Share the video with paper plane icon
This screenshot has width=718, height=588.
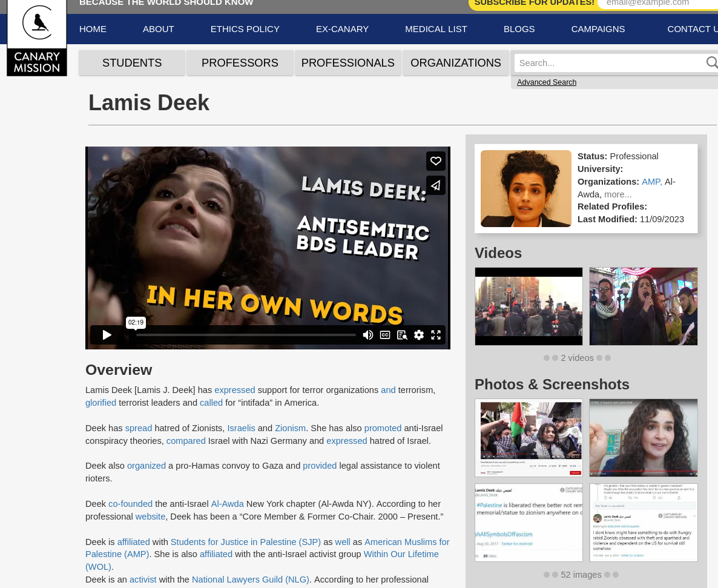pyautogui.click(x=435, y=185)
